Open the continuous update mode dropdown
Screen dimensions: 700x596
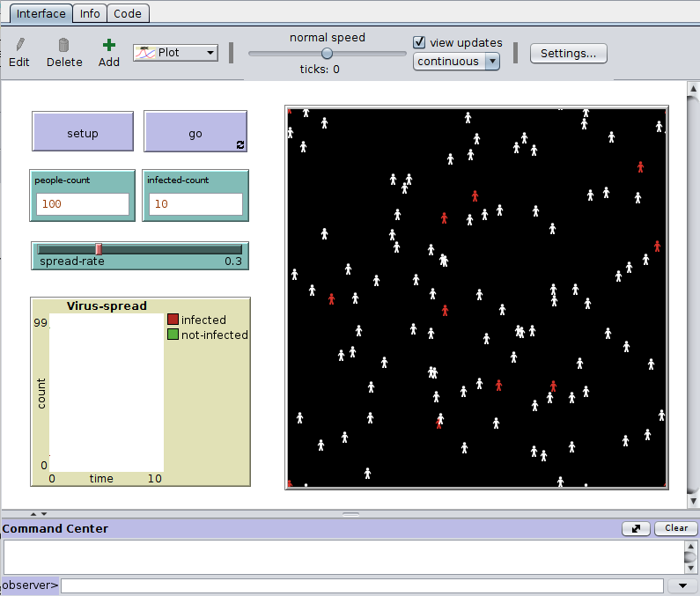[x=456, y=61]
